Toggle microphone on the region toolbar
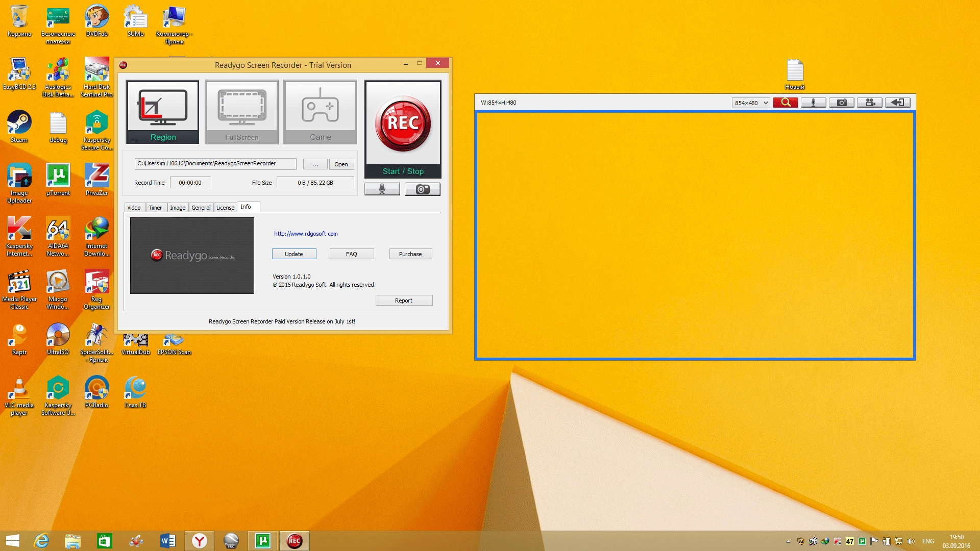980x551 pixels. click(813, 103)
